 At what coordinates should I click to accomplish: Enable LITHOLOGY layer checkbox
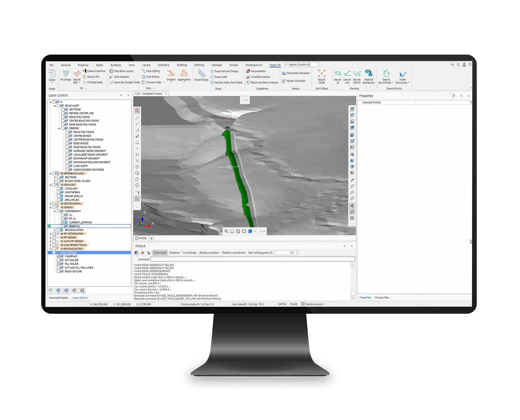pos(58,189)
